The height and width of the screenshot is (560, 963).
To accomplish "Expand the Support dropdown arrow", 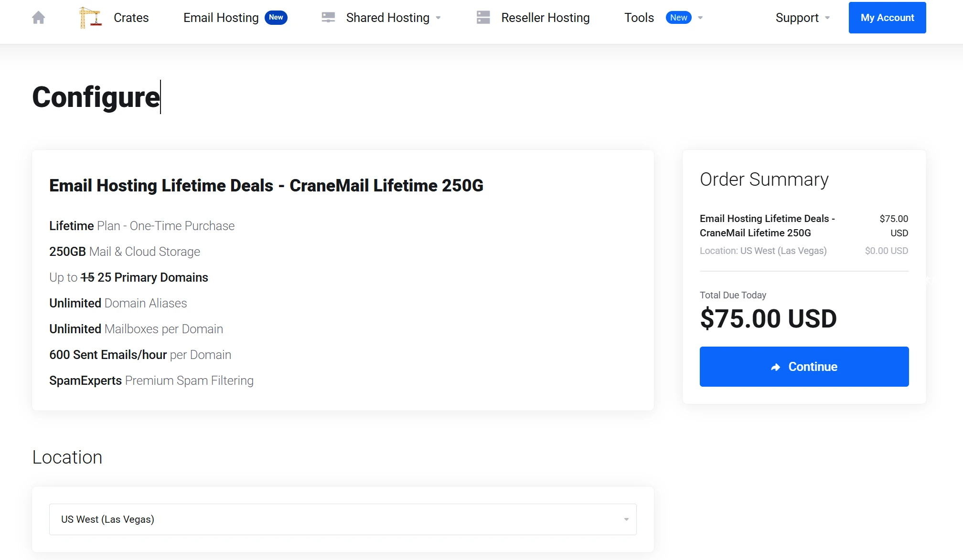I will coord(827,18).
